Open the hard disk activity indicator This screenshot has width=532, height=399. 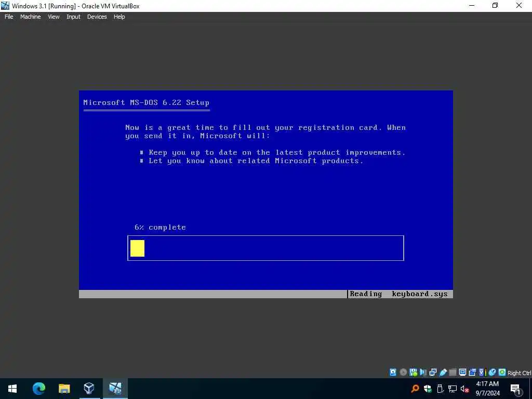393,372
